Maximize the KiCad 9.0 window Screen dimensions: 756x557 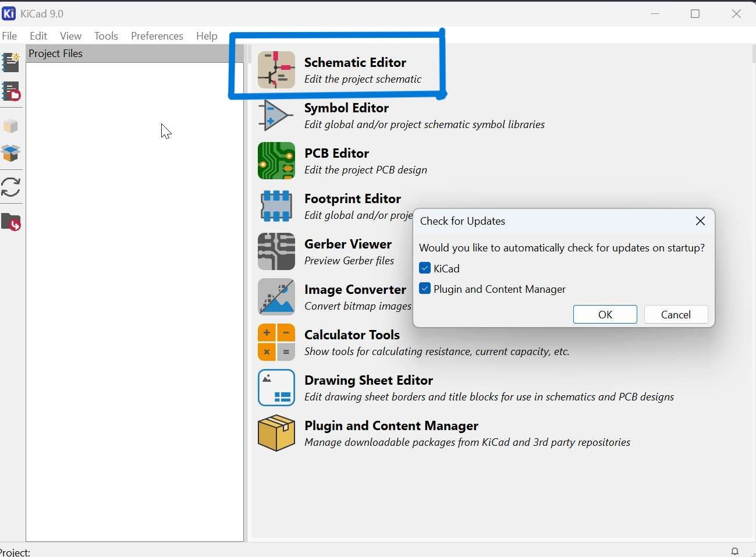695,13
